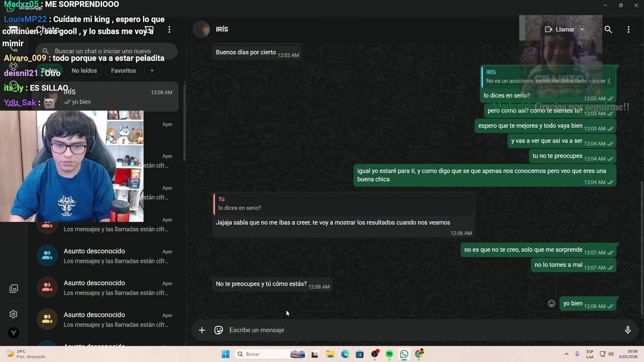Open Spotify from taskbar

pos(389,354)
